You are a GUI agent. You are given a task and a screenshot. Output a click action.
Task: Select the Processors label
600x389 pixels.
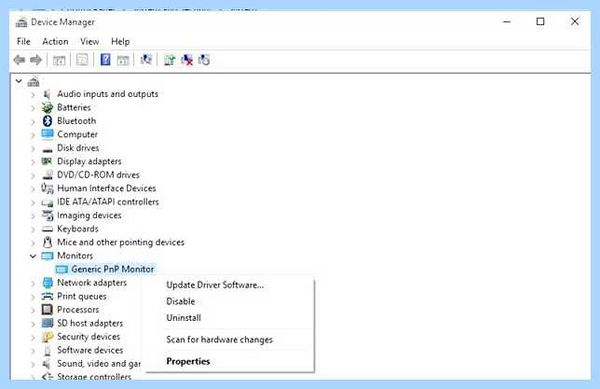[78, 309]
